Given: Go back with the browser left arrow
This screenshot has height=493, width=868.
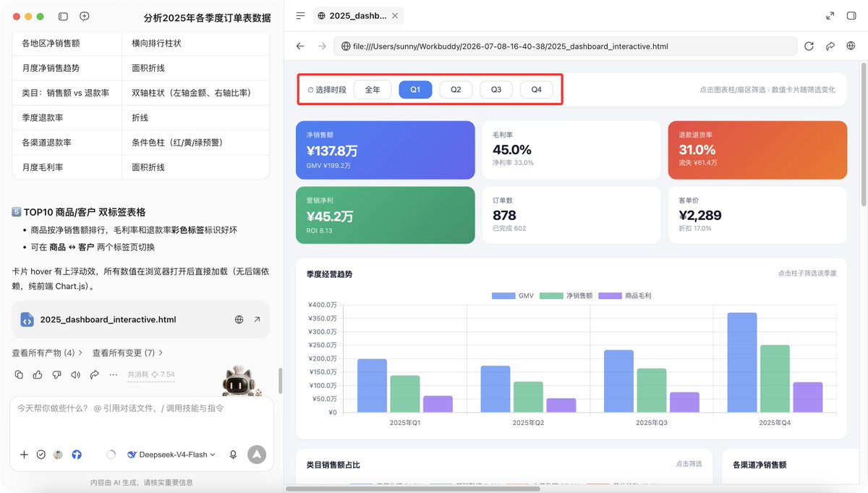Looking at the screenshot, I should [x=300, y=46].
